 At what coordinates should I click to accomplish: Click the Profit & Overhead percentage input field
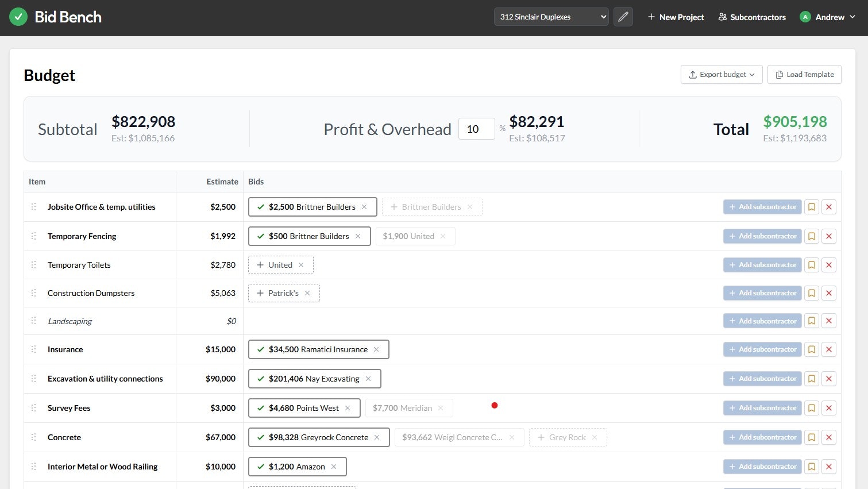(x=476, y=129)
